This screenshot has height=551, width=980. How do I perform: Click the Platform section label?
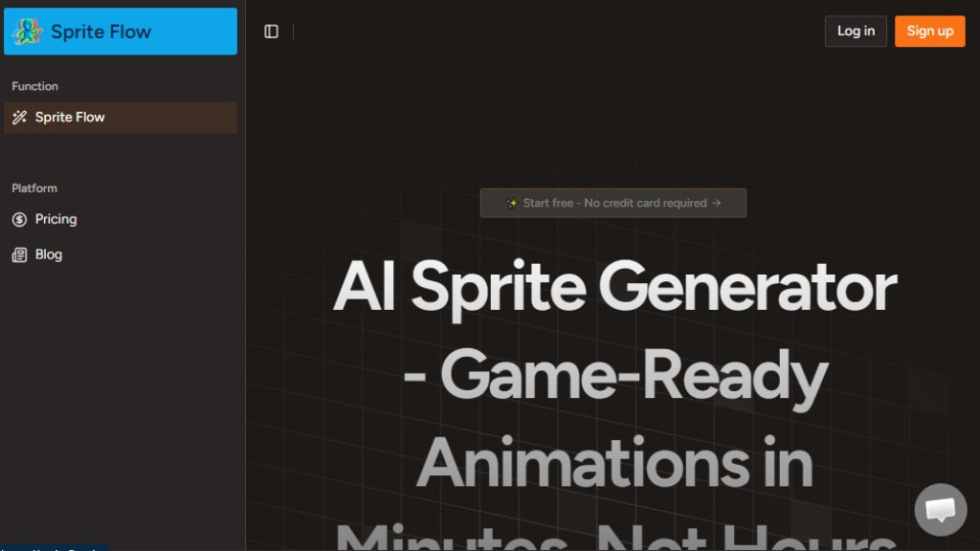(x=34, y=188)
